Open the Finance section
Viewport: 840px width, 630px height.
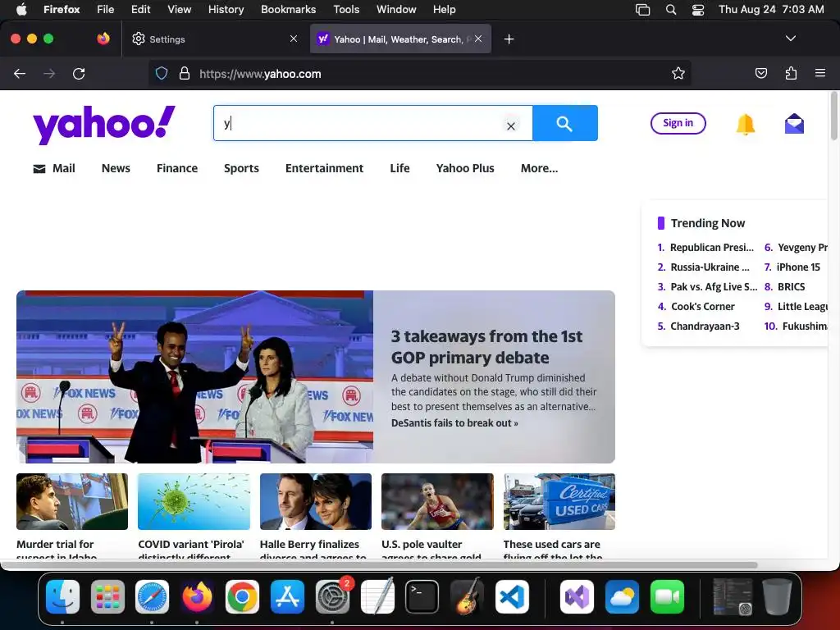(177, 168)
